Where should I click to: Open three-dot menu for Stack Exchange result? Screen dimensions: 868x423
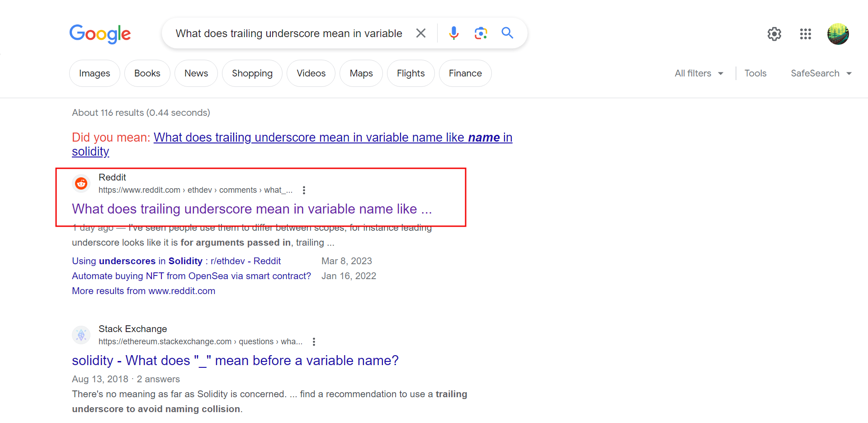[314, 342]
